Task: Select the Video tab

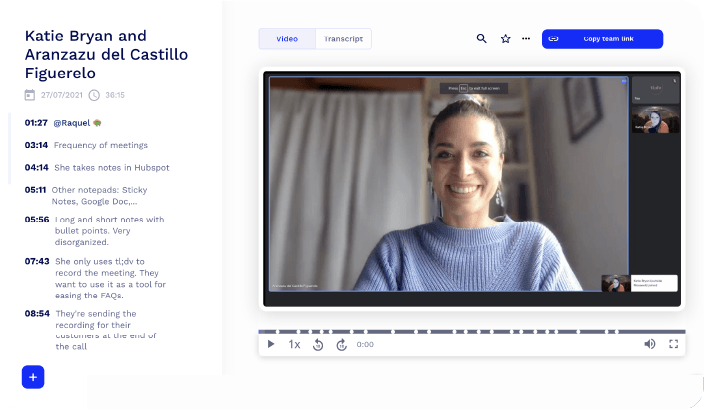Action: 287,39
